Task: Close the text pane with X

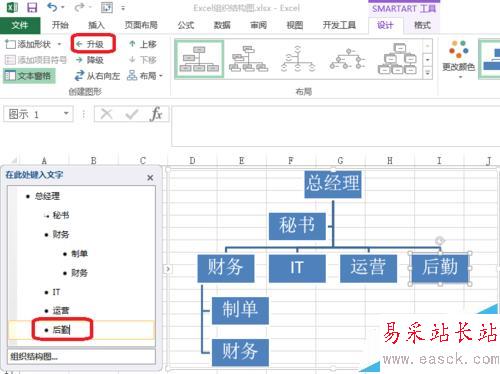Action: pyautogui.click(x=150, y=178)
